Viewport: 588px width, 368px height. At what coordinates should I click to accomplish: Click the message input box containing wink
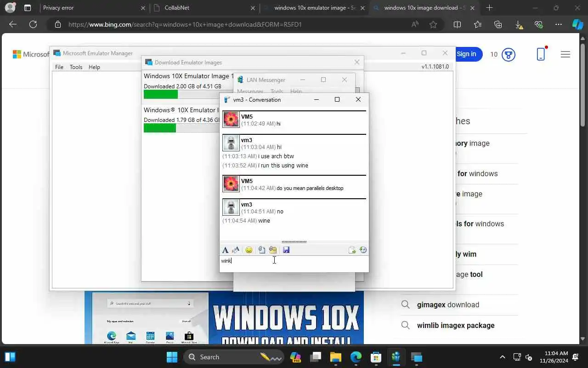294,264
